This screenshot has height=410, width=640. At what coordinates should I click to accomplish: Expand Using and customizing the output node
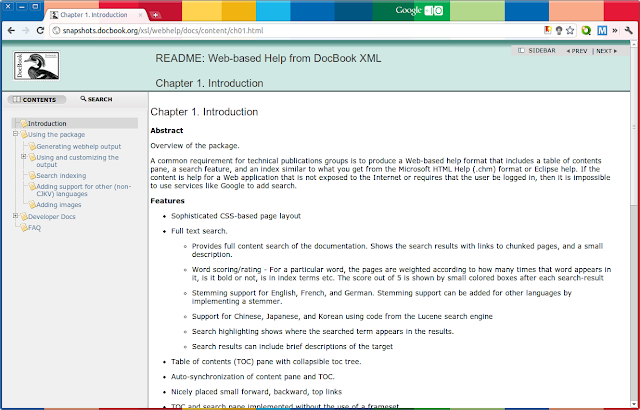tap(24, 157)
